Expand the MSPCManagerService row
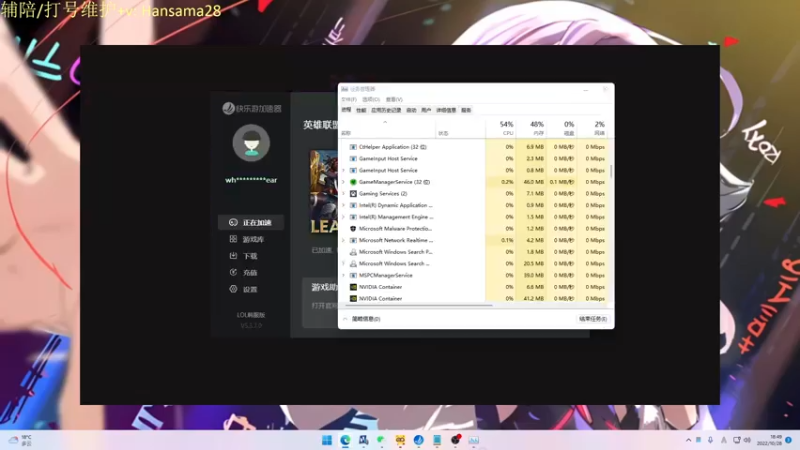The image size is (800, 450). pos(344,276)
